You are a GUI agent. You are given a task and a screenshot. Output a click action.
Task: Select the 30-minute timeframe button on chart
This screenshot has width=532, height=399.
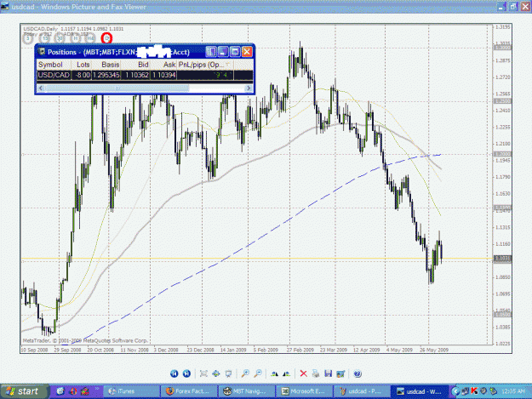(60, 38)
